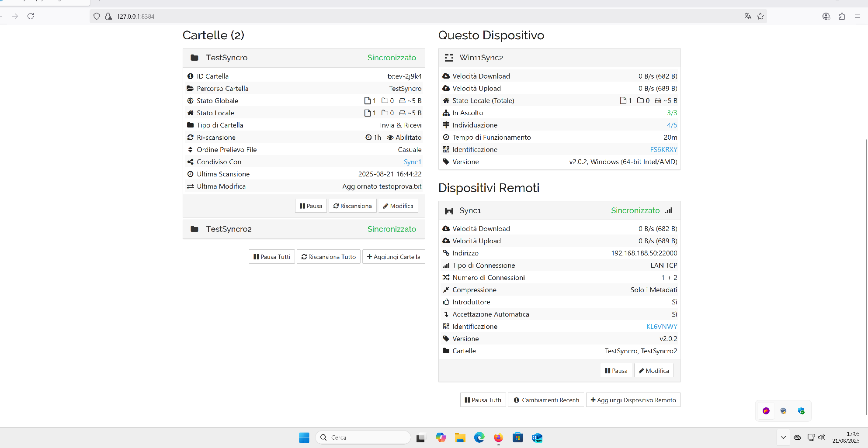Image resolution: width=868 pixels, height=448 pixels.
Task: Open File Explorer from the taskbar
Action: [x=460, y=438]
